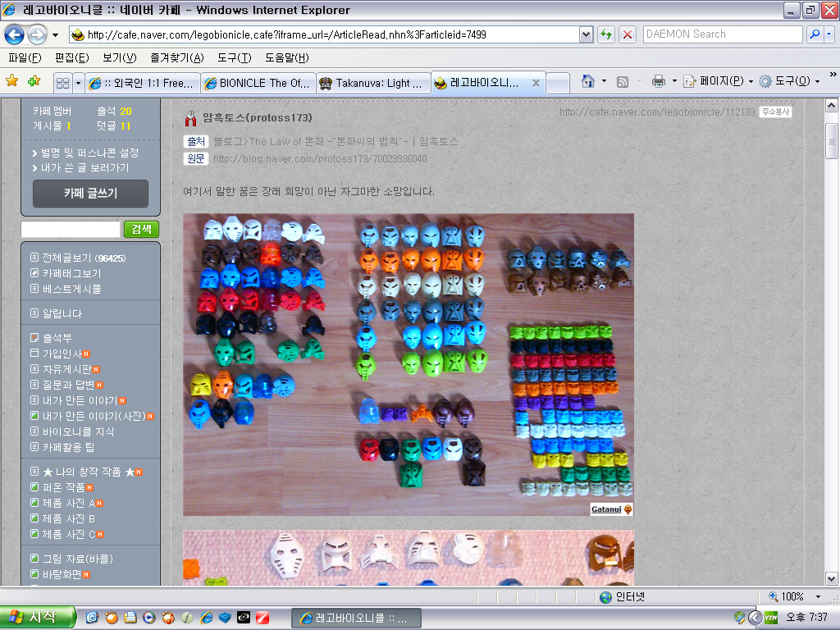Switch to the 외국인 1:1 Free tab
The height and width of the screenshot is (630, 840).
pyautogui.click(x=143, y=83)
